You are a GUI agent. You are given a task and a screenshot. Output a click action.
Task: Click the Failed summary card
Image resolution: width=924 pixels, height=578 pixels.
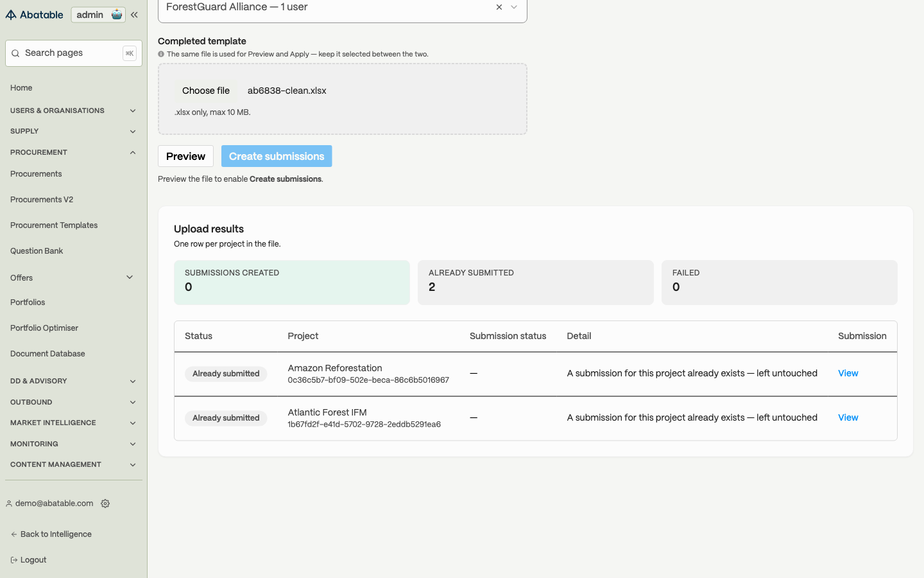(780, 283)
